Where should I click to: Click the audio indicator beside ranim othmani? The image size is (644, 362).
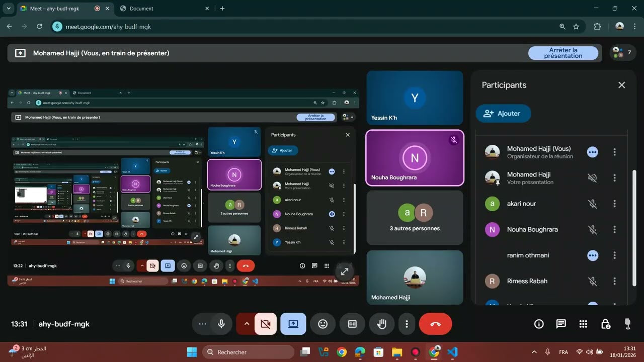click(x=593, y=255)
